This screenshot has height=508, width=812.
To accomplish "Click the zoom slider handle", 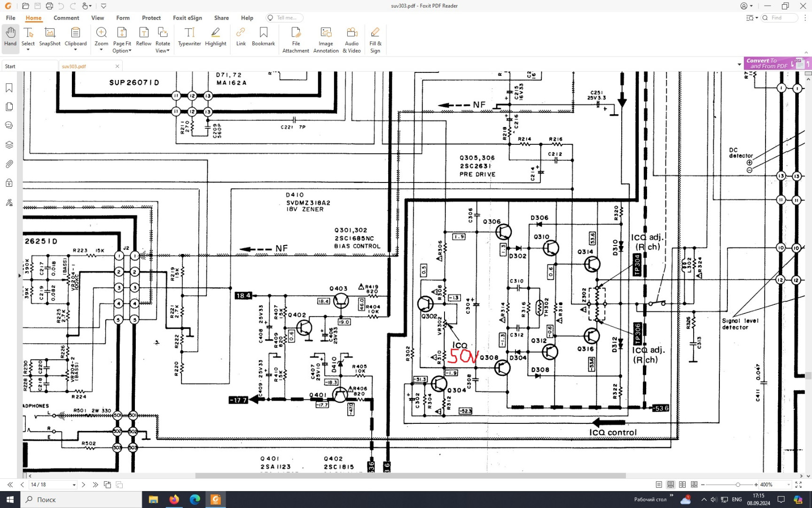I will pyautogui.click(x=738, y=484).
